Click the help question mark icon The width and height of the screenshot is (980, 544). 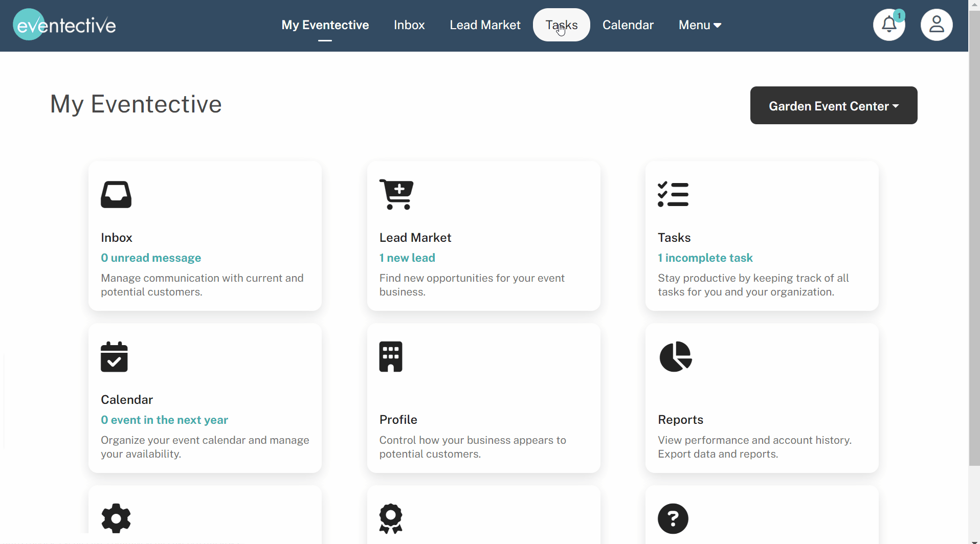673,518
